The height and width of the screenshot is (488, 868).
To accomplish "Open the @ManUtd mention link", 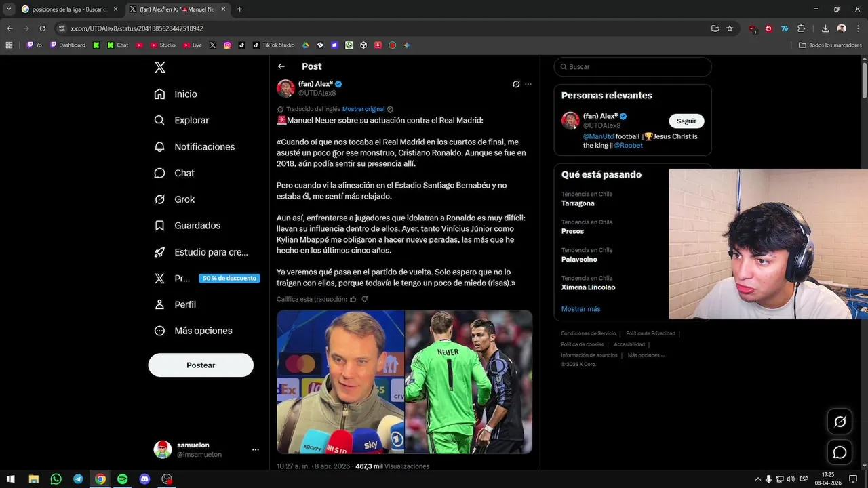I will 598,136.
